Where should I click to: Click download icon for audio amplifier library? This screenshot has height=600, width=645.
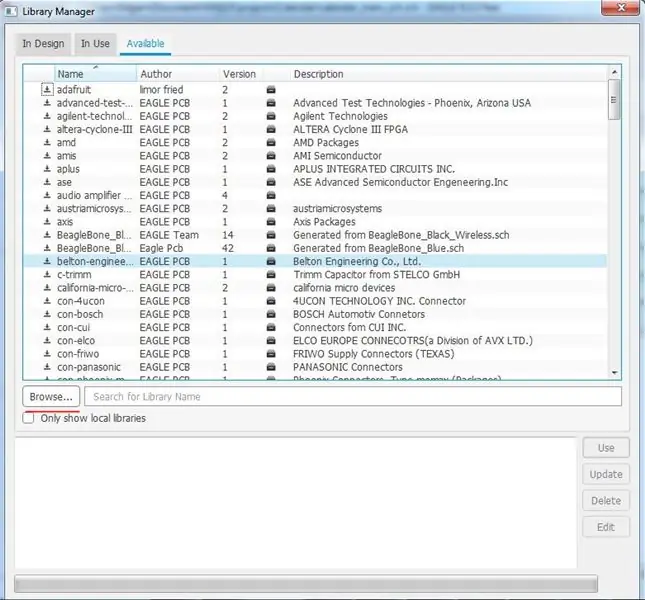coord(47,195)
